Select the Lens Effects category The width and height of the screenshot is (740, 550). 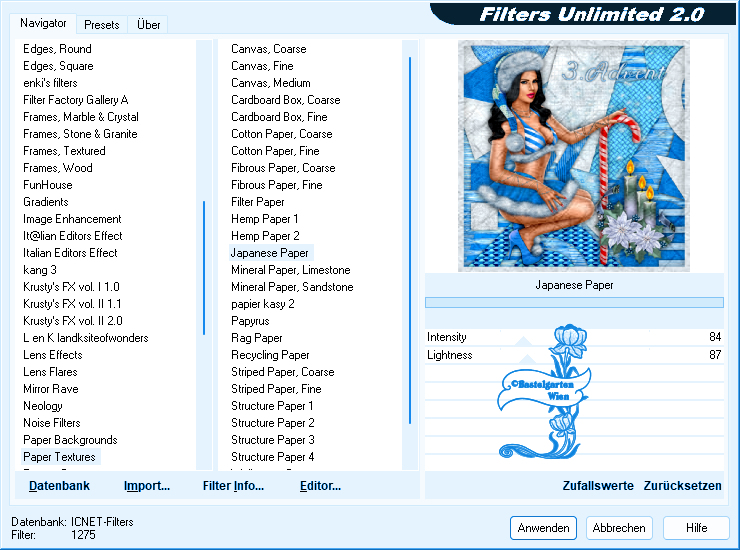52,355
